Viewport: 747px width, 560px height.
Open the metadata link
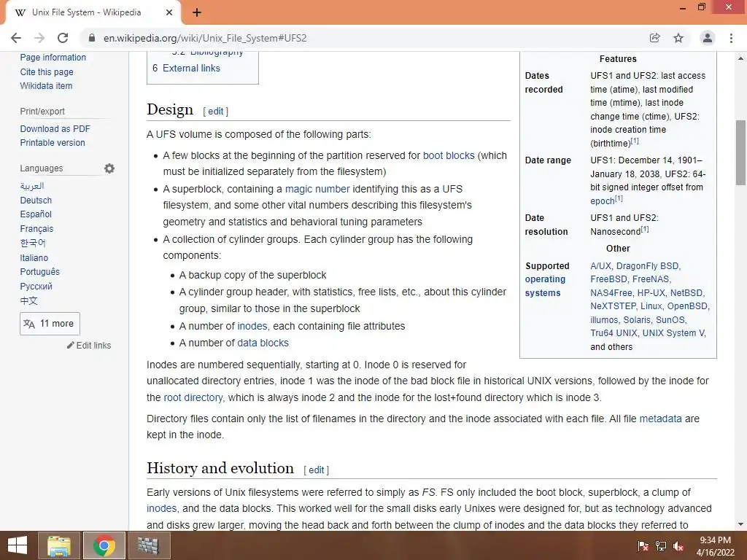tap(660, 419)
